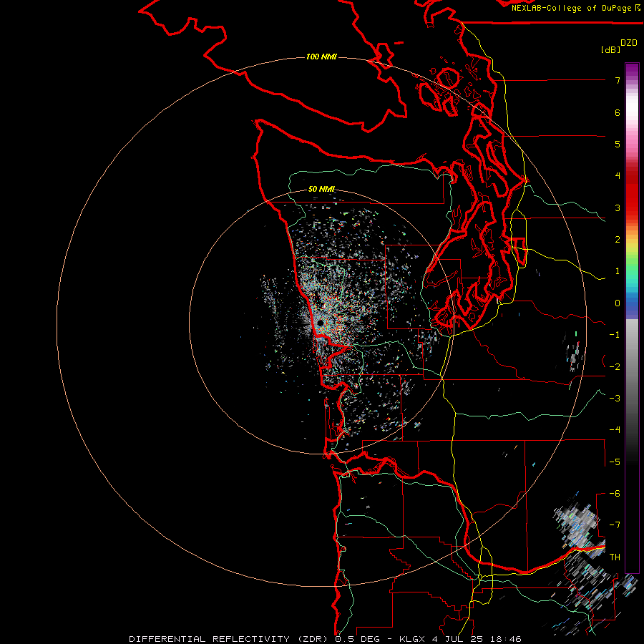Screen dimensions: 644x644
Task: Click the -6 dB tick on the color scale
Action: 615,494
